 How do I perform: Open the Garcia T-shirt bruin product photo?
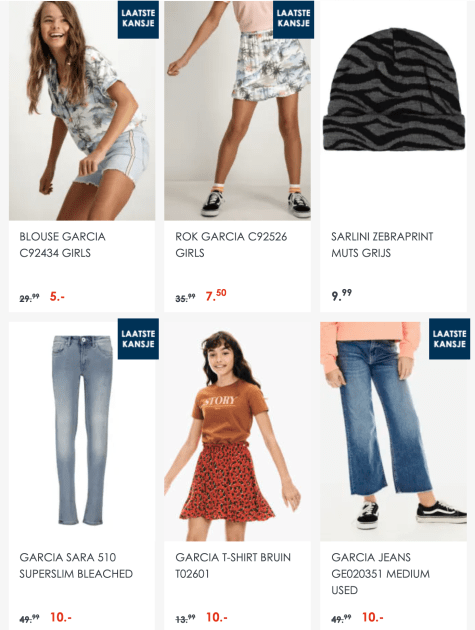point(237,431)
